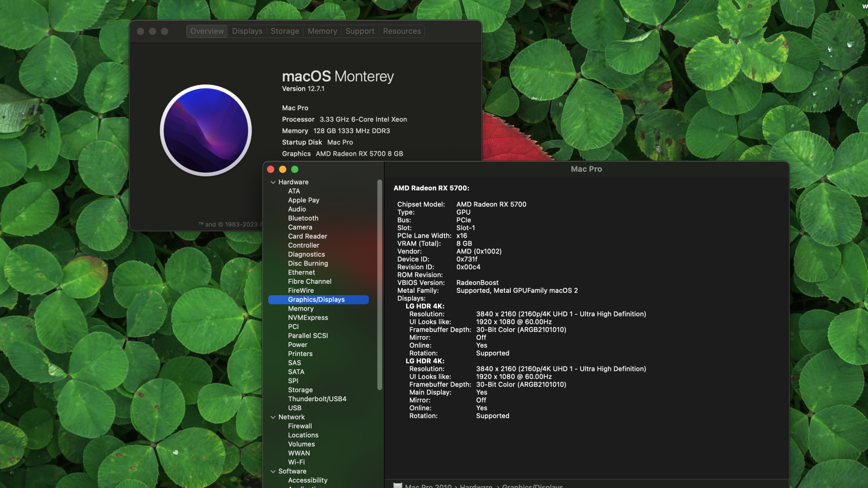The height and width of the screenshot is (488, 868).
Task: Click the red close button of System Information
Action: click(x=271, y=169)
